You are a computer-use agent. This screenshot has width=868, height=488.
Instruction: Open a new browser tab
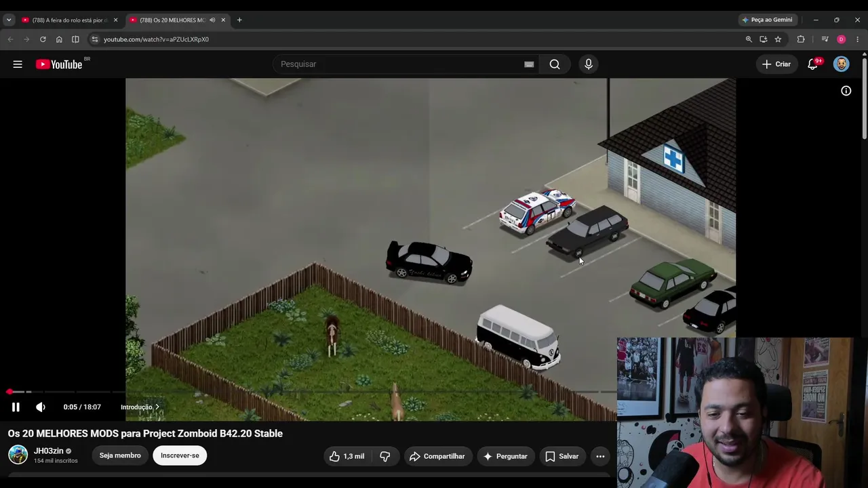pyautogui.click(x=239, y=20)
